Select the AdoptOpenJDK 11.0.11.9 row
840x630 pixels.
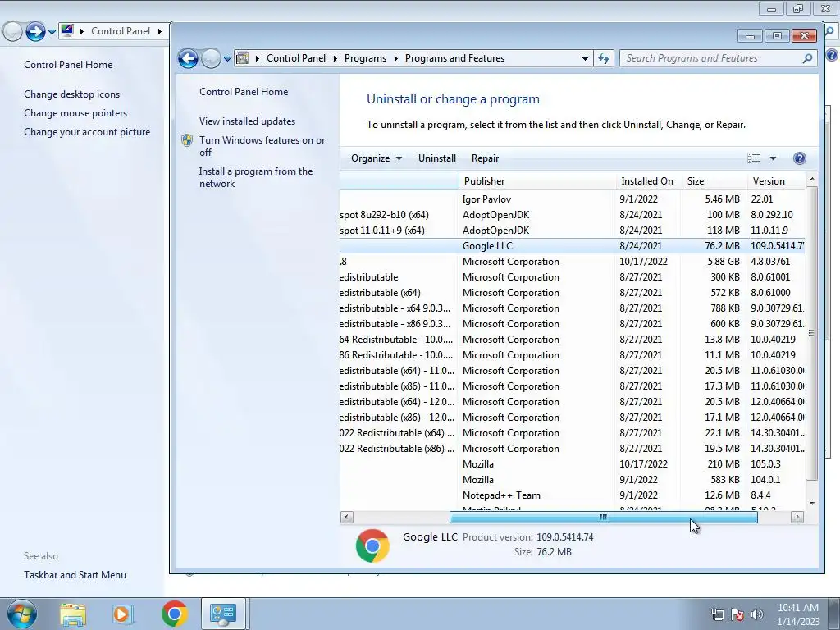[x=572, y=231]
